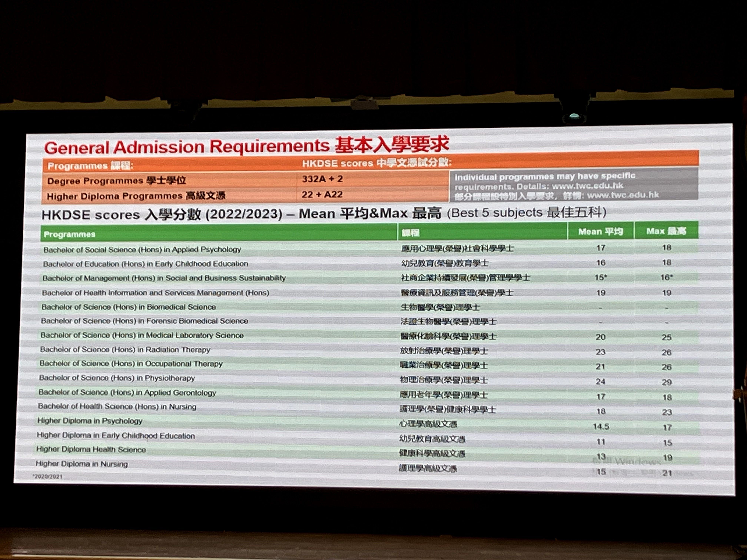Select "Bachelor of Science (Hons) in Biomedical Science" row
747x560 pixels.
click(x=129, y=307)
